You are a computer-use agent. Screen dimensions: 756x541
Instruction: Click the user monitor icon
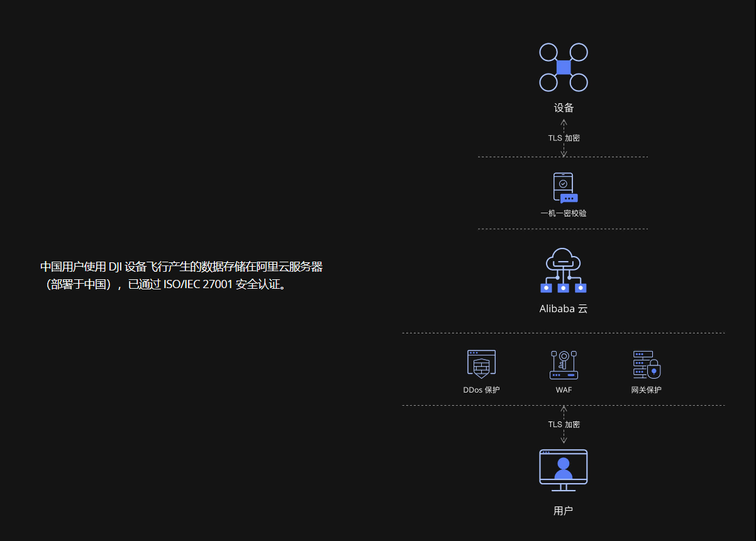point(564,470)
